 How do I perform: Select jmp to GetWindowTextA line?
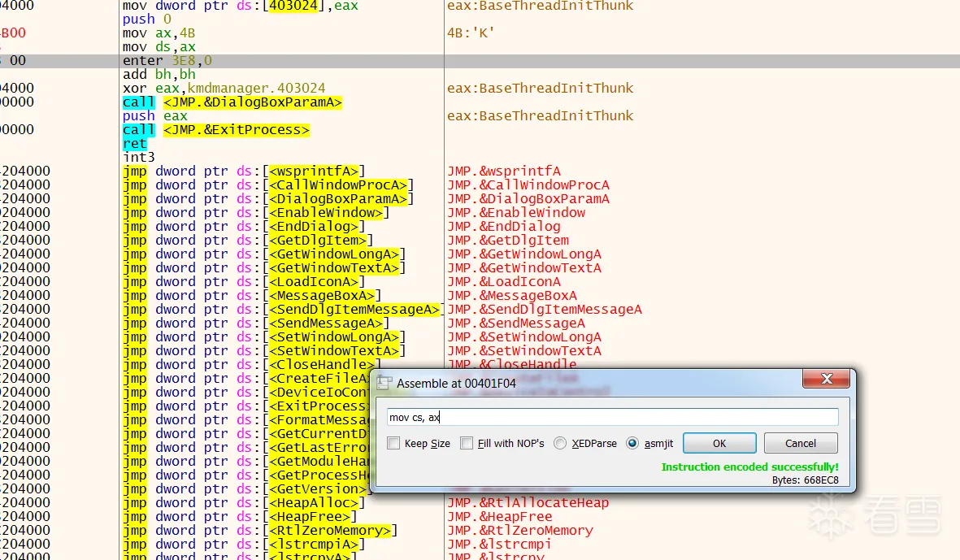pyautogui.click(x=264, y=268)
